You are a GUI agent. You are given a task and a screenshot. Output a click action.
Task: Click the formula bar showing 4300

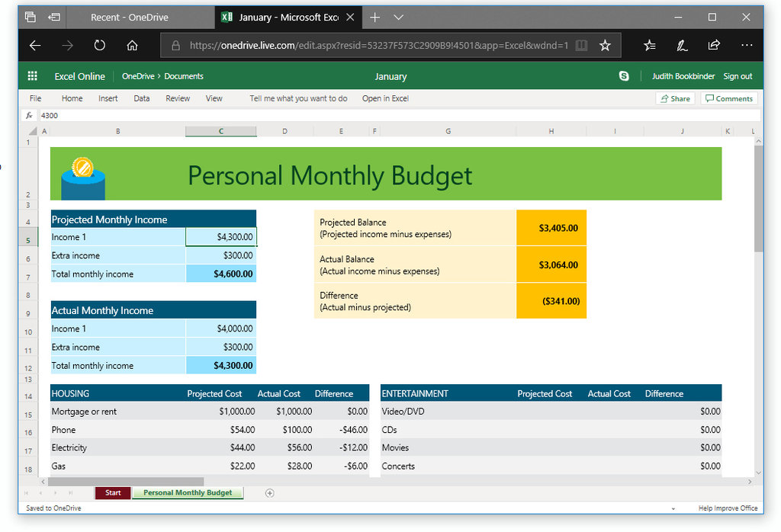click(398, 115)
